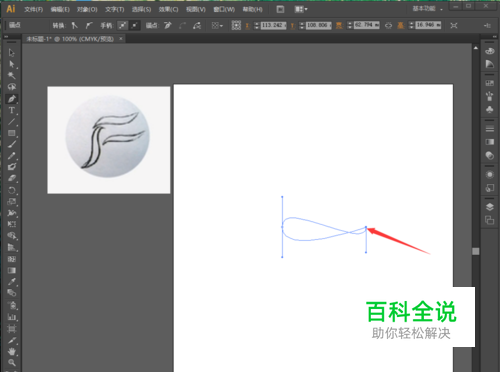The width and height of the screenshot is (500, 372).
Task: Open the 编辑(E) menu
Action: (60, 9)
